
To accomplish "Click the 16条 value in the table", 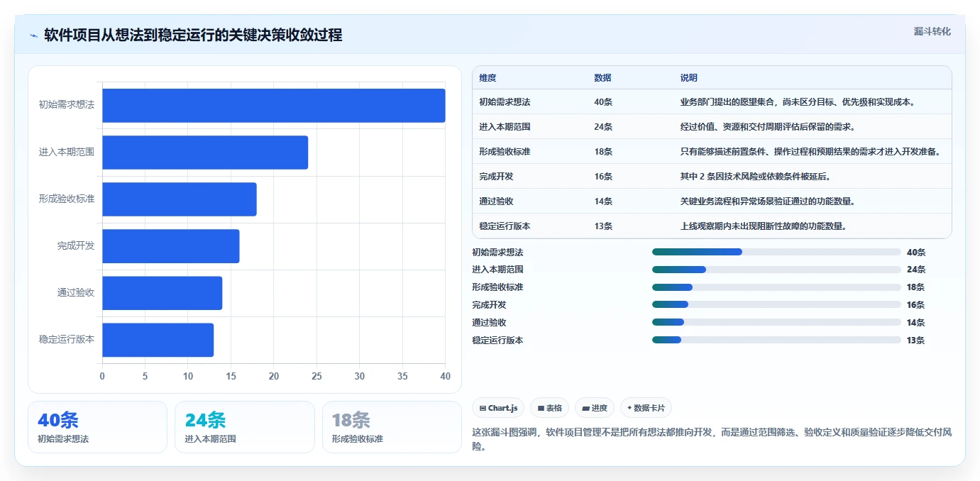I will (603, 177).
